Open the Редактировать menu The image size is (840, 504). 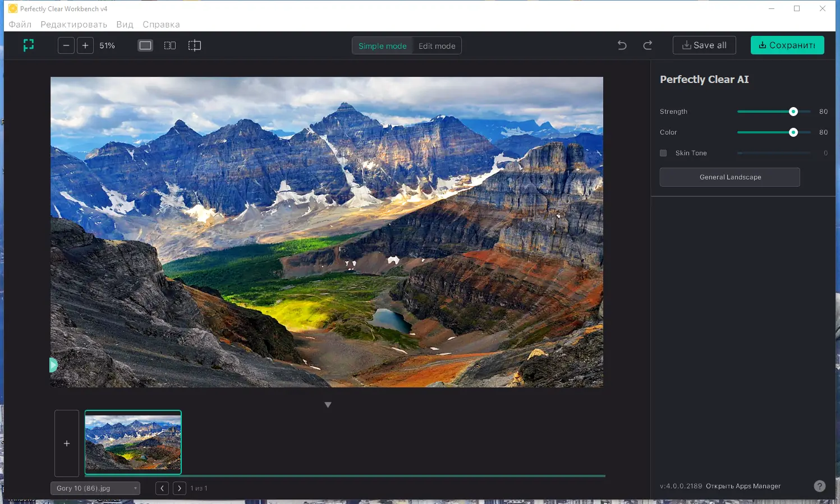[74, 24]
